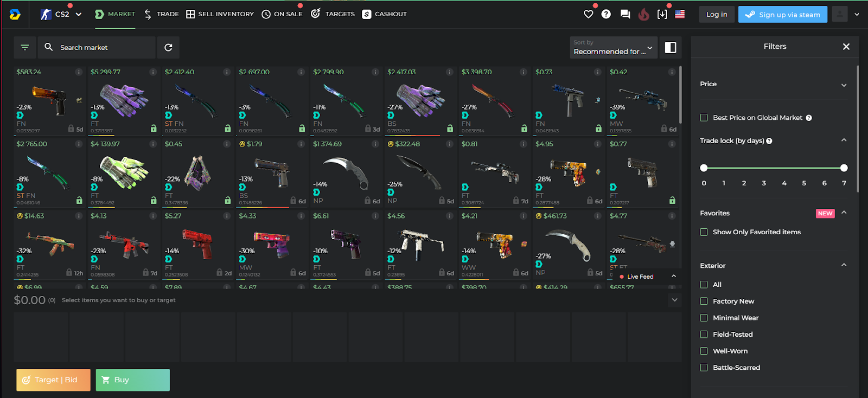Select the $5.27 red pistol item
Viewport: 868px width, 398px height.
(199, 245)
